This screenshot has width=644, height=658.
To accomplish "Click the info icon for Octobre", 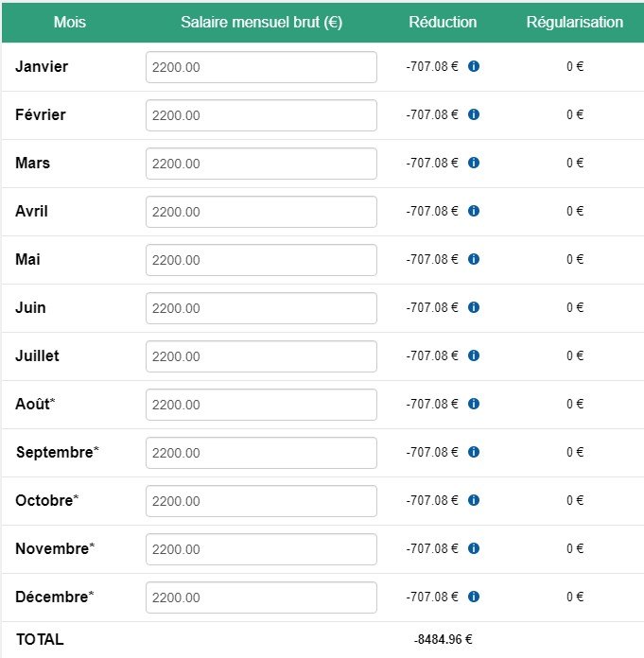I will pyautogui.click(x=474, y=500).
